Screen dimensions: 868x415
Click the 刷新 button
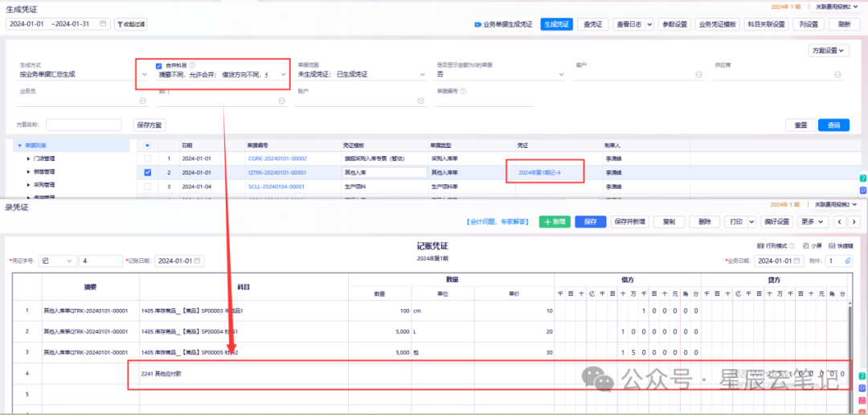[844, 24]
